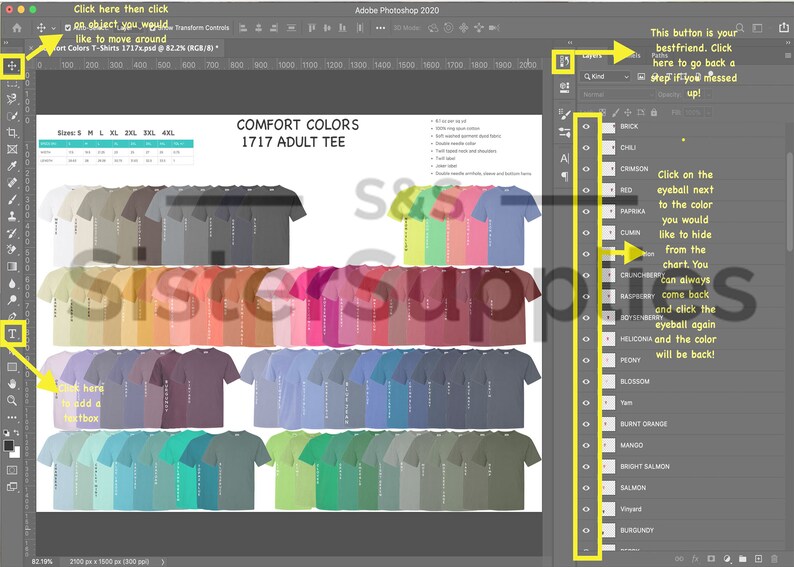Select the Zoom tool
Screen dimensions: 794x567
tap(12, 400)
